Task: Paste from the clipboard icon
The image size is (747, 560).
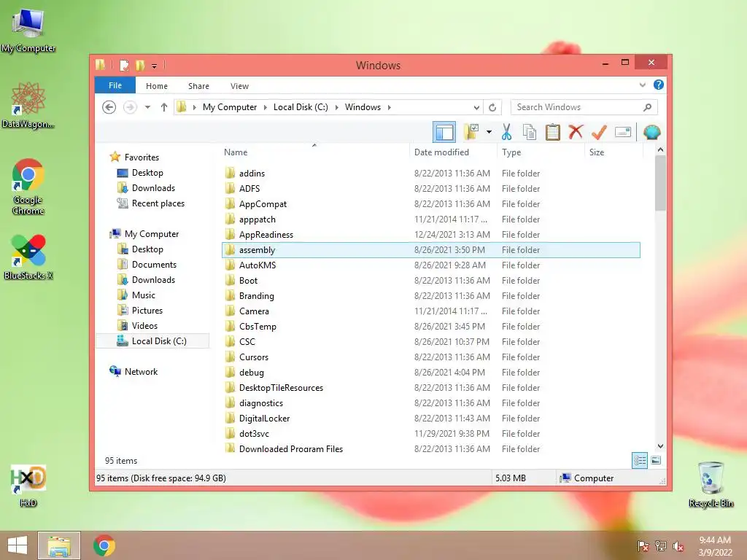Action: click(553, 132)
